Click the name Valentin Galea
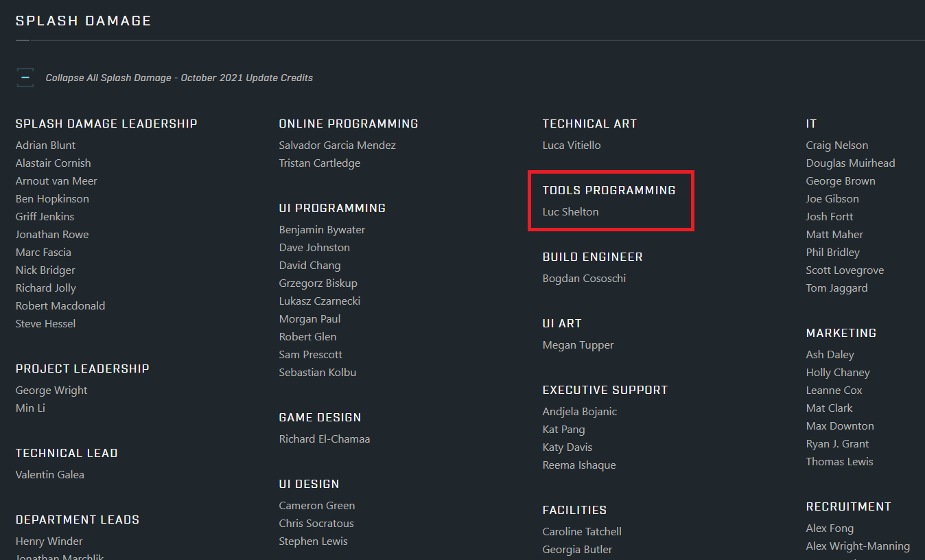This screenshot has width=925, height=560. (x=50, y=475)
